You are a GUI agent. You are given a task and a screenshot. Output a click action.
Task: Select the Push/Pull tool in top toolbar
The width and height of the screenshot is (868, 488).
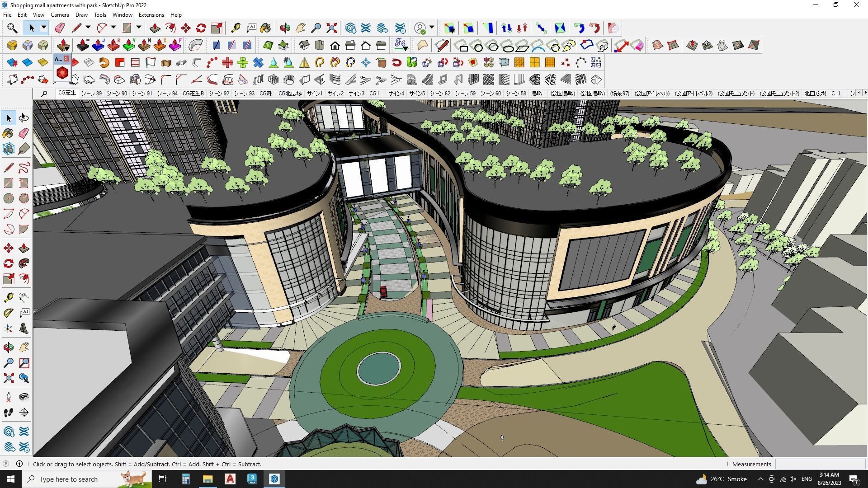pyautogui.click(x=155, y=28)
